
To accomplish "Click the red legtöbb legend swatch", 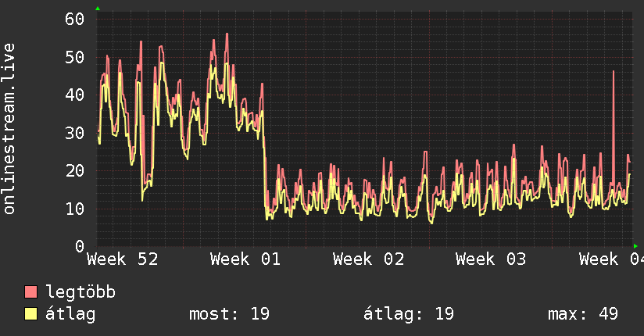I will click(30, 291).
